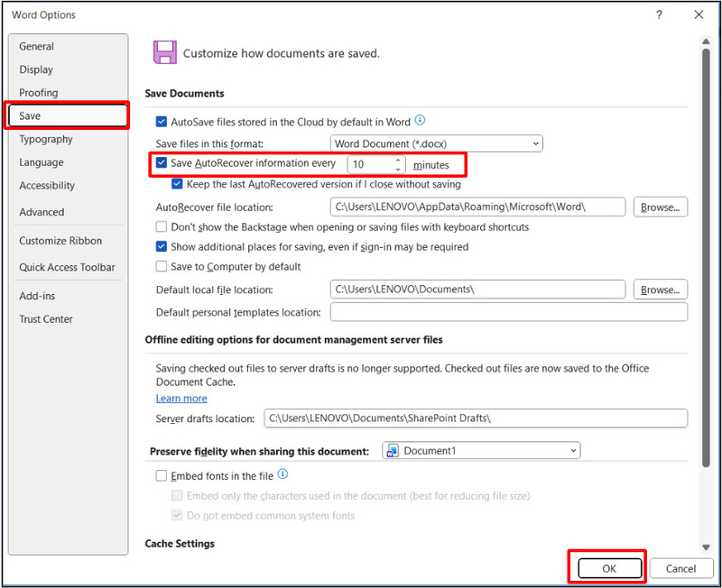Click the vertical scrollbar down arrow
This screenshot has width=722, height=588.
pos(706,547)
